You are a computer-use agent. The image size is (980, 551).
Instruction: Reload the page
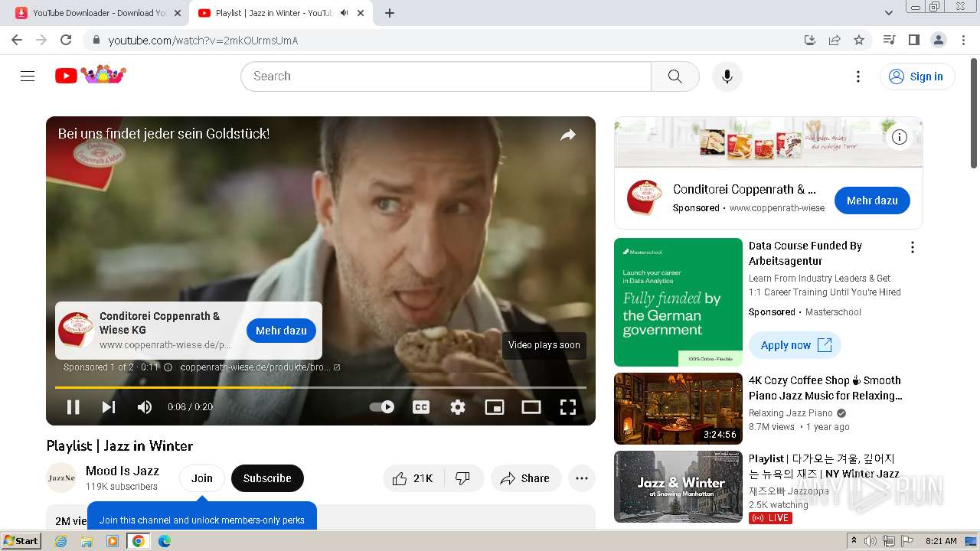point(66,40)
